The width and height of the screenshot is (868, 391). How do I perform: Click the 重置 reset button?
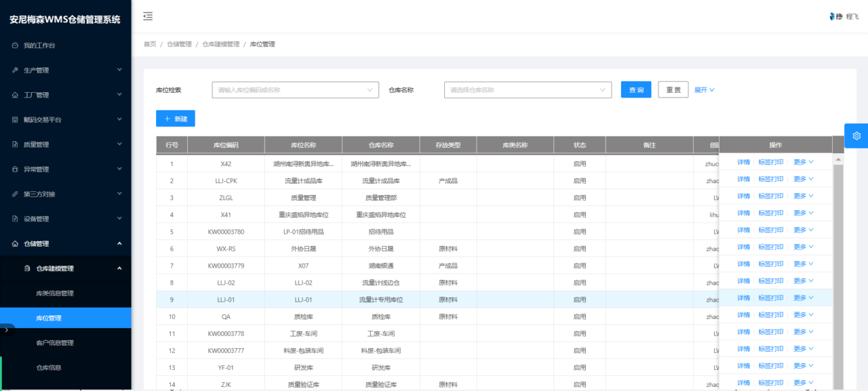coord(673,89)
